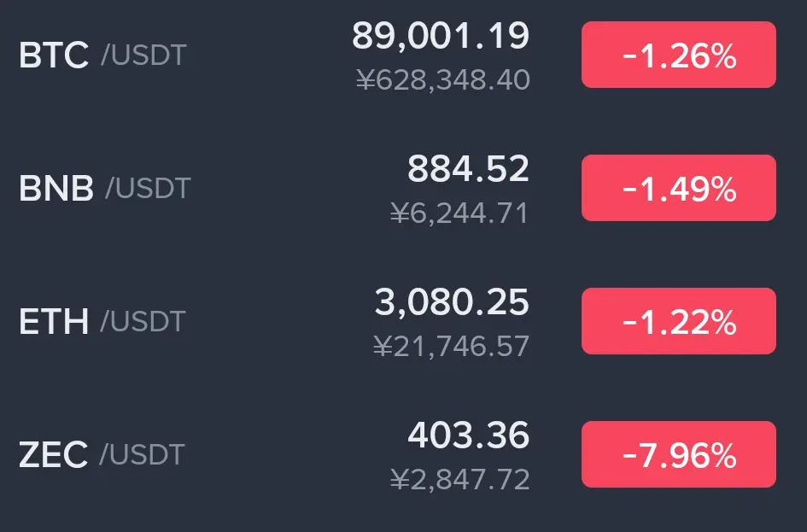Click the BNB yen value ¥6,244.71
This screenshot has width=807, height=532.
coord(459,213)
